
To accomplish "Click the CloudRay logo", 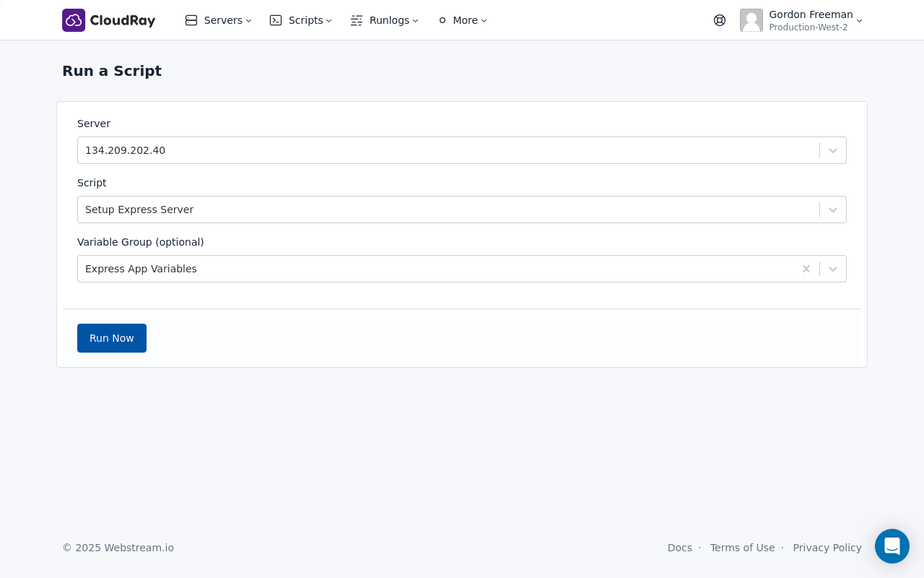I will (108, 20).
